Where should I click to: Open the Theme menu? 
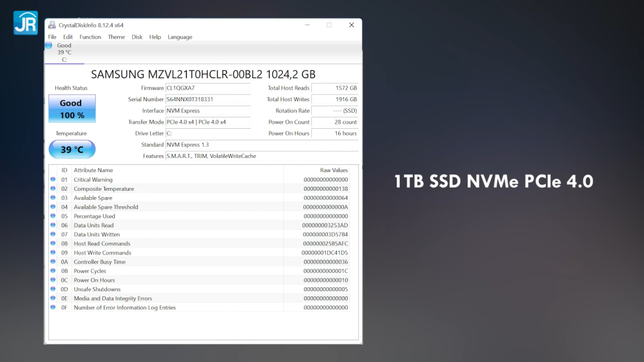[116, 37]
